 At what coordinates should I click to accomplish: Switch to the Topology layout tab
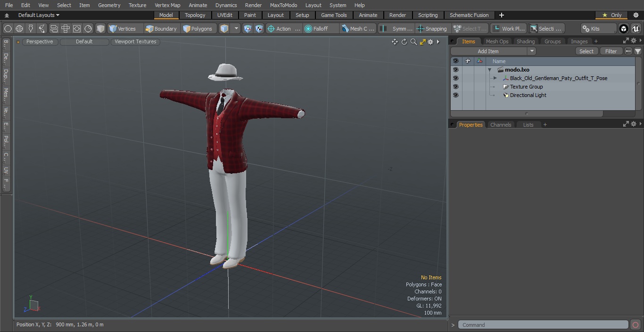[x=195, y=15]
